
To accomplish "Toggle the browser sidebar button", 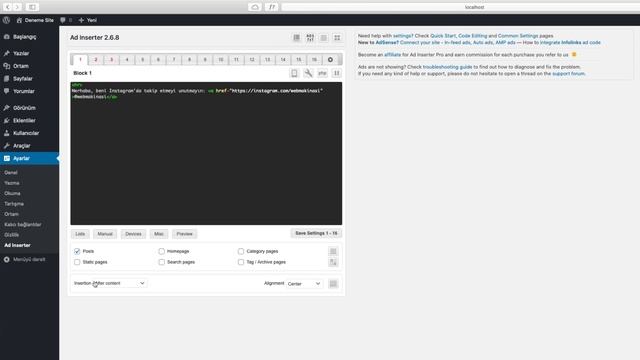I will 32,7.
